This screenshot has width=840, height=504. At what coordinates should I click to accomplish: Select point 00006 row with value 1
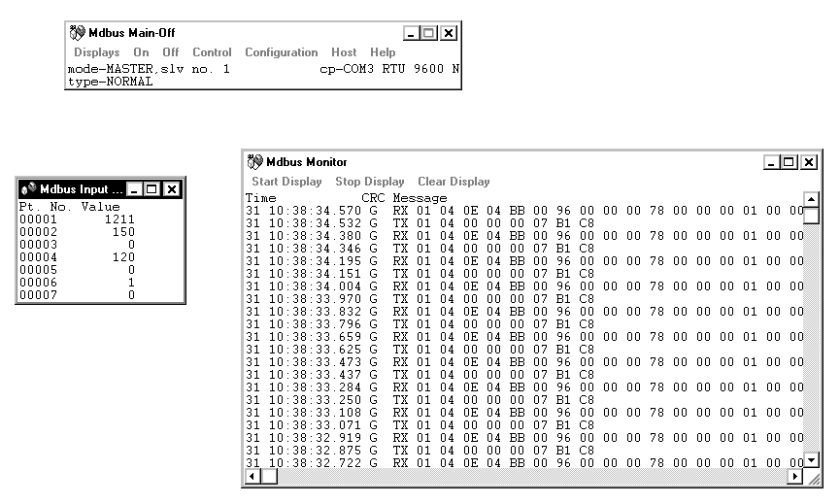(x=77, y=283)
